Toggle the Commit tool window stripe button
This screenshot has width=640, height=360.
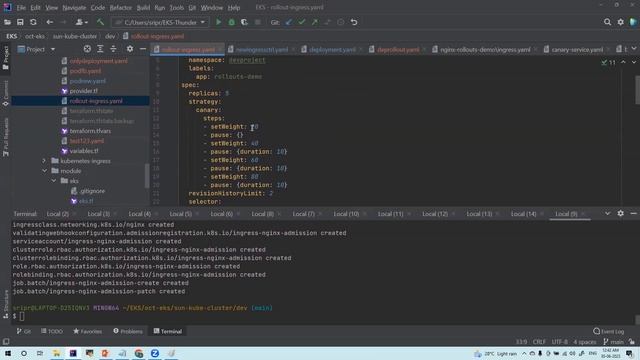tap(6, 94)
